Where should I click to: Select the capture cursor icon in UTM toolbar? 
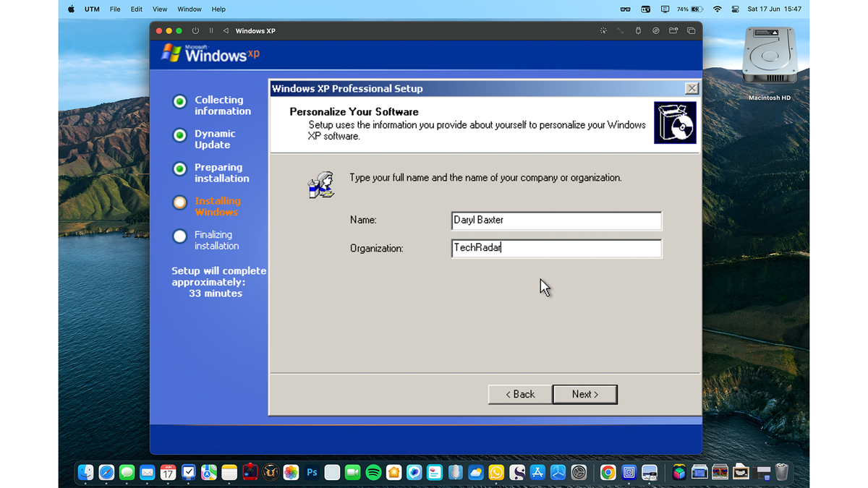click(603, 30)
